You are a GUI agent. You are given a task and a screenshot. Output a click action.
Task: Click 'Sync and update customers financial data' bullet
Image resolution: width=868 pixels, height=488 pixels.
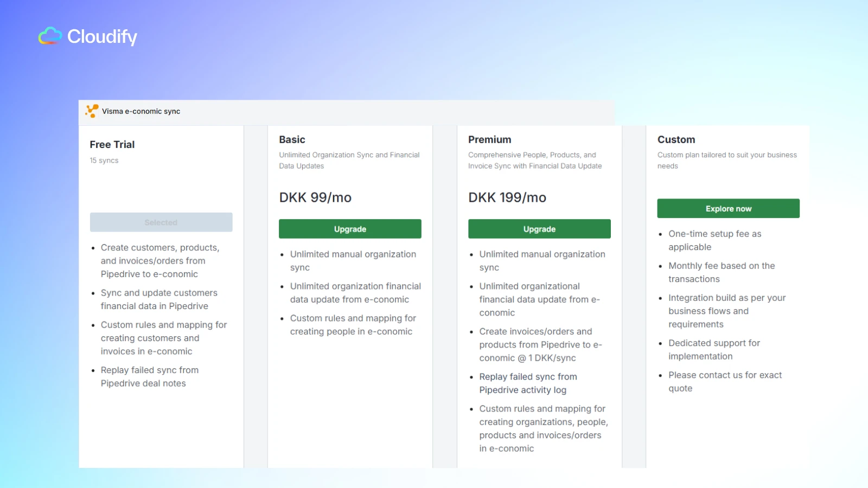point(159,299)
